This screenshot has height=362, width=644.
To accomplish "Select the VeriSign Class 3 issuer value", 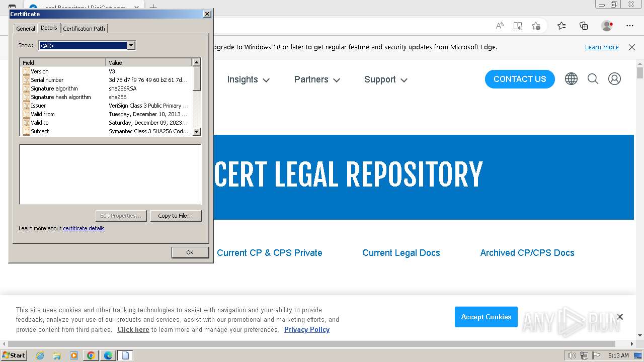I will (x=149, y=106).
